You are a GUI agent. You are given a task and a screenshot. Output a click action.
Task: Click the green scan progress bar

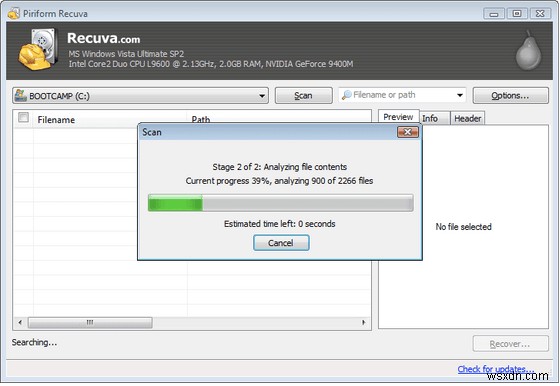[281, 203]
